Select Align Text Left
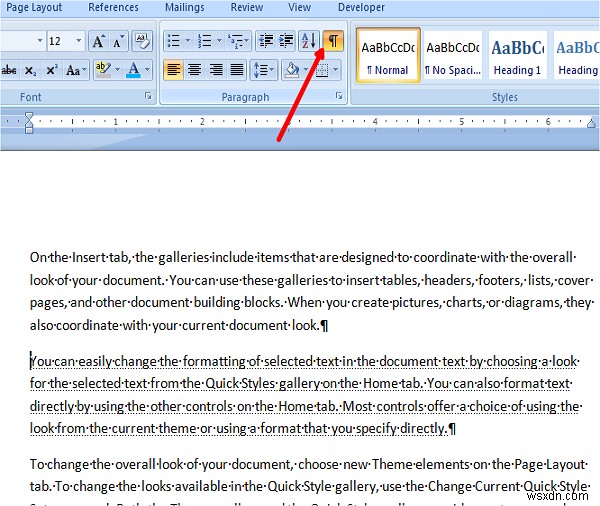600x506 pixels. click(173, 70)
